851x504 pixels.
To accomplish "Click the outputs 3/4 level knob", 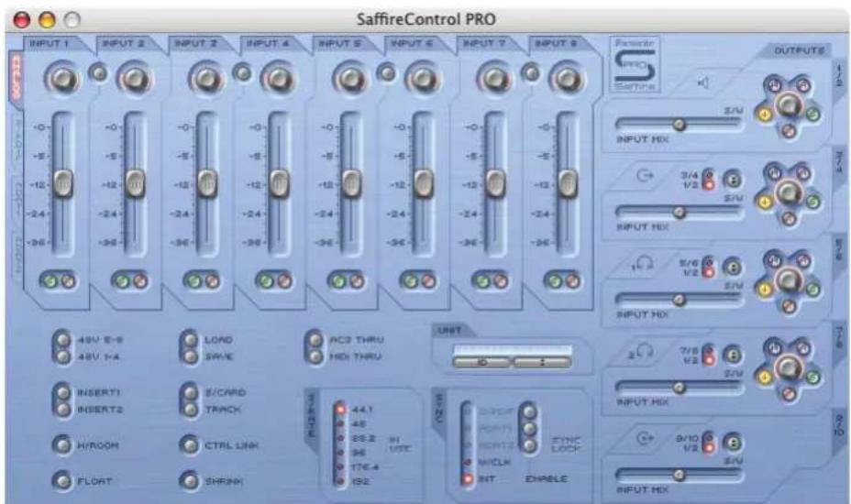I will coord(788,192).
